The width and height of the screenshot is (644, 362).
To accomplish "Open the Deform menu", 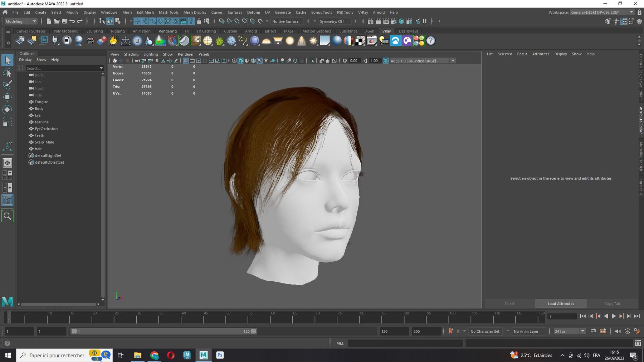I will (253, 12).
